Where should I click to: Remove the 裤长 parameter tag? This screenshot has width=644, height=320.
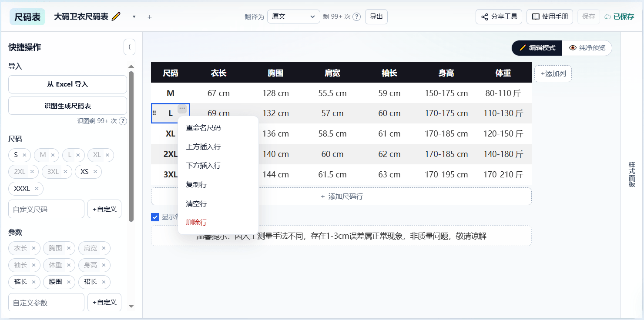(34, 282)
